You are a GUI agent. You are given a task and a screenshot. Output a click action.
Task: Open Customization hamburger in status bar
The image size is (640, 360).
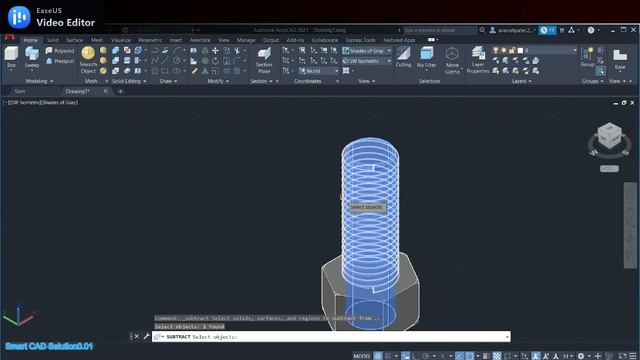tap(633, 356)
